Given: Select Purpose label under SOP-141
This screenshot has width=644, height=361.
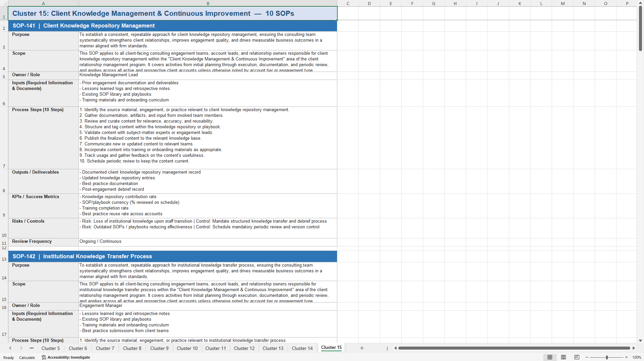Looking at the screenshot, I should click(43, 41).
